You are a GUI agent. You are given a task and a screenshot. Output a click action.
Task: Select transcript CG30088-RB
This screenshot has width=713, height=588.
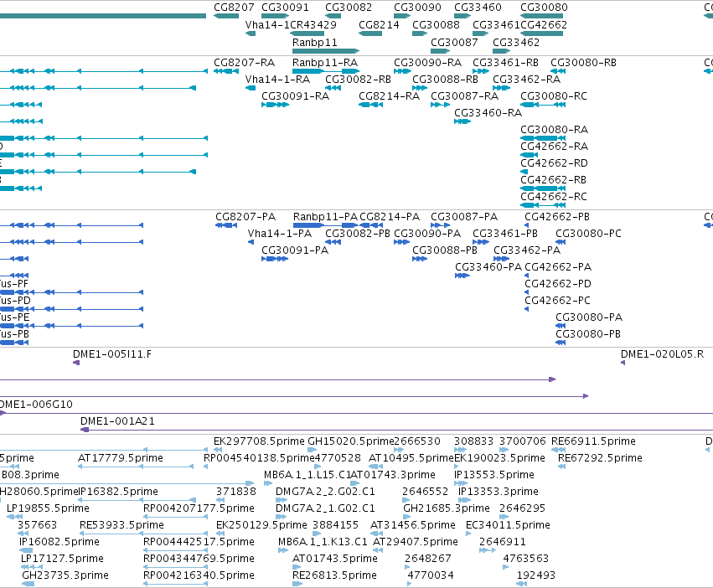(420, 88)
